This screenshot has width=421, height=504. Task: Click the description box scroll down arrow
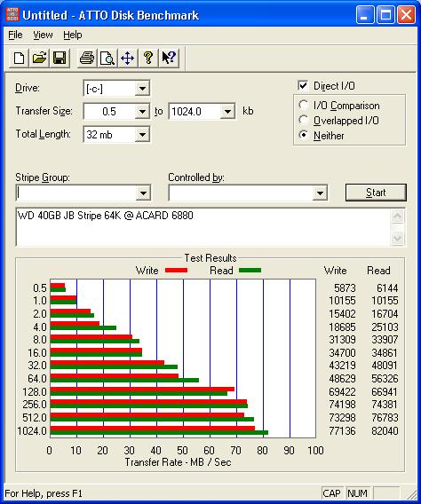tap(397, 239)
